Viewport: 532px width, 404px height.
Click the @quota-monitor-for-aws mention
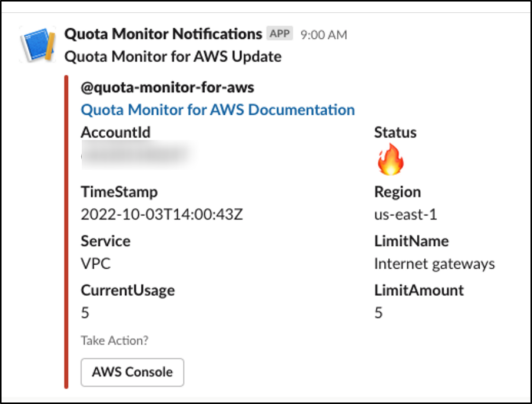click(x=167, y=88)
